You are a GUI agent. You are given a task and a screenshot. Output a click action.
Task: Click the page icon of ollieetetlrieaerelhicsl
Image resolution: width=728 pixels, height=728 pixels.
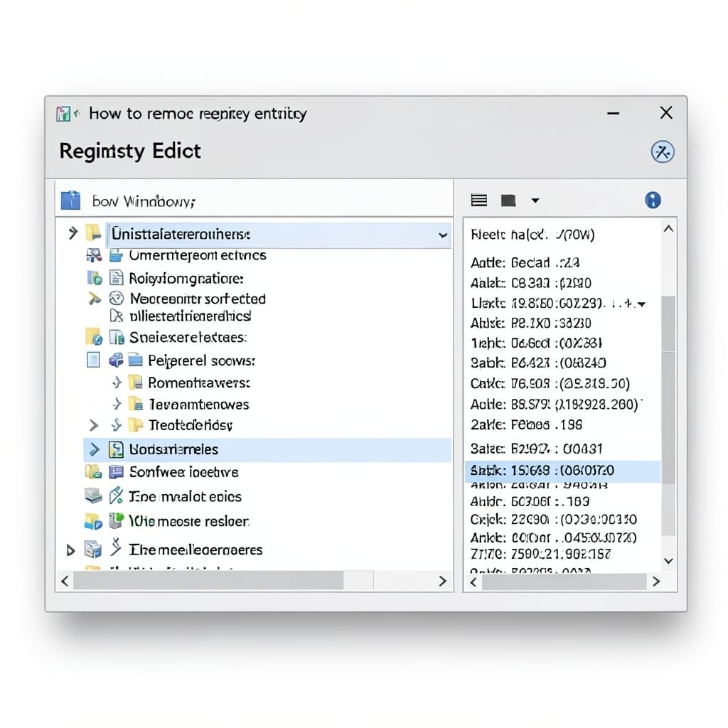pyautogui.click(x=116, y=316)
